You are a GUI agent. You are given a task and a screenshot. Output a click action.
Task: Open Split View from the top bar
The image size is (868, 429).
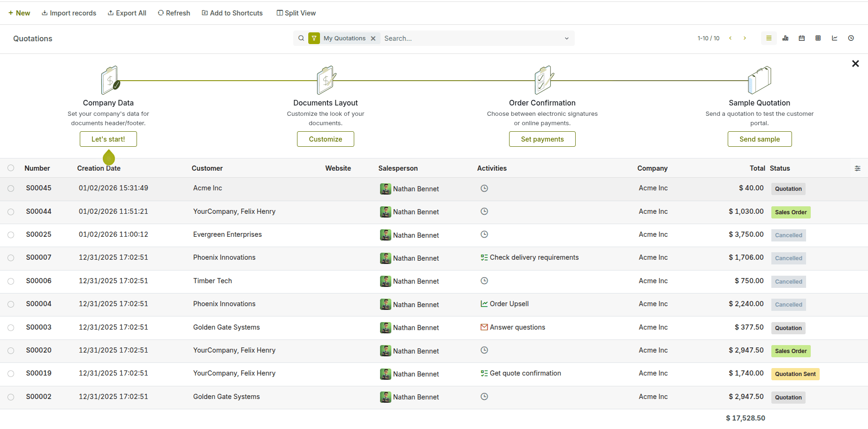click(x=296, y=13)
